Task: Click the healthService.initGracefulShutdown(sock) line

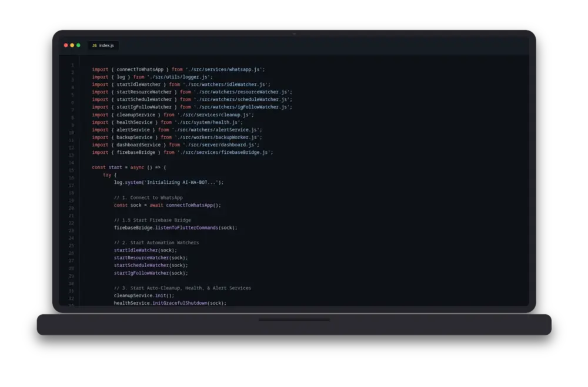Action: point(171,302)
